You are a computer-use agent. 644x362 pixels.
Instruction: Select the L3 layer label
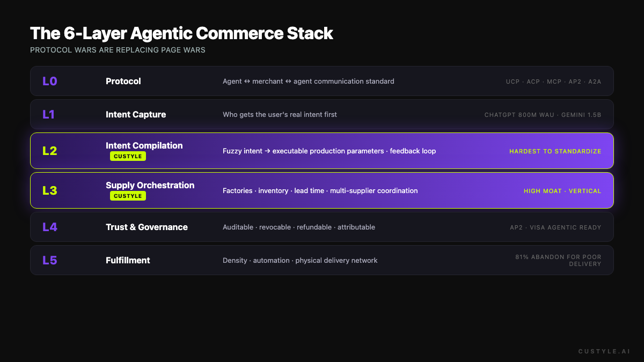click(x=50, y=190)
